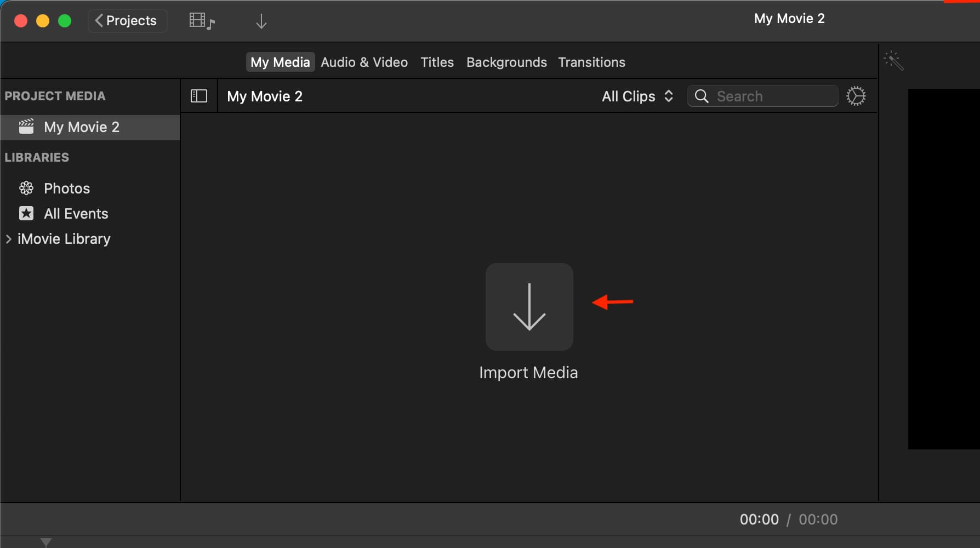Toggle the libraries sidebar list
Viewport: 980px width, 548px height.
tap(199, 96)
